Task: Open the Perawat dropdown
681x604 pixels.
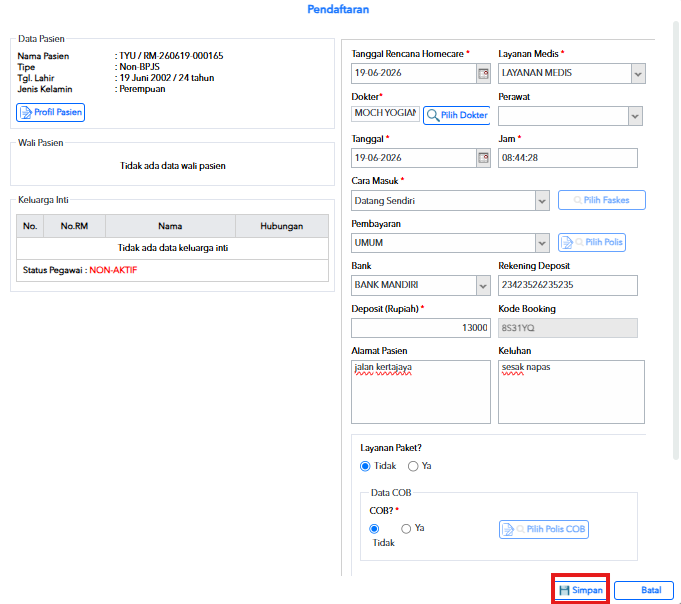Action: [635, 116]
